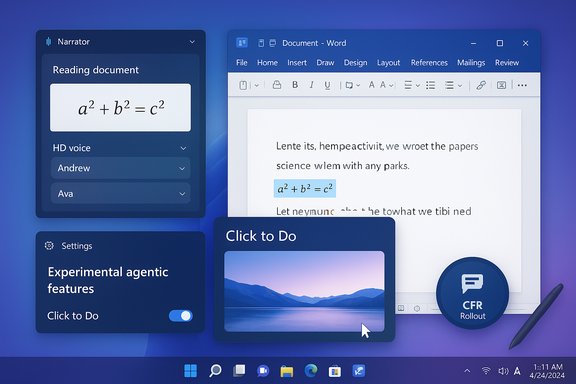Screen dimensions: 576x384
Task: Switch to the Review tab
Action: [x=507, y=63]
